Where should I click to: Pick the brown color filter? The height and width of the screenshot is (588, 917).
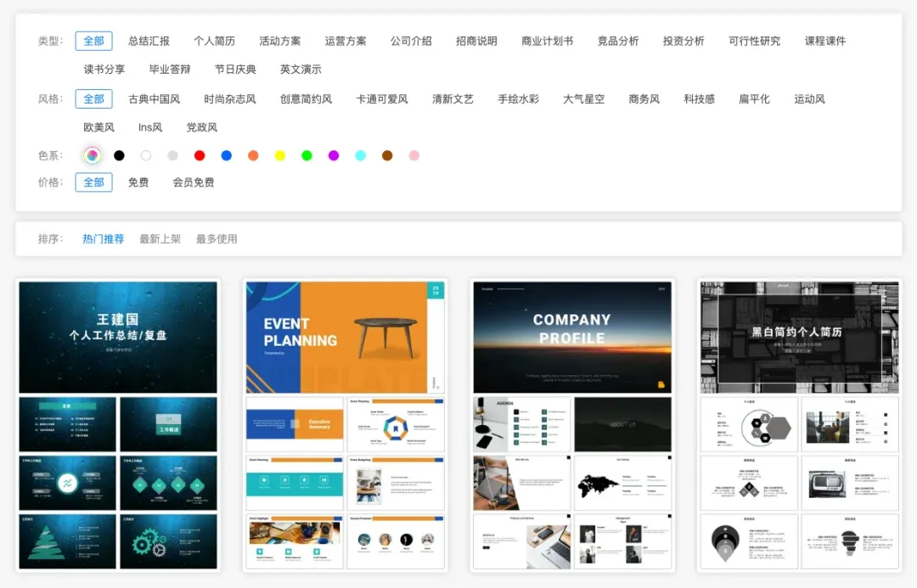387,155
